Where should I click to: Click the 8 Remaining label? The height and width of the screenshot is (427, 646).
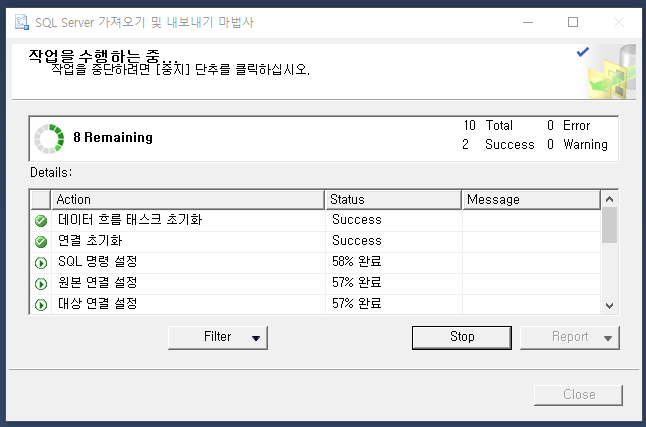[113, 137]
